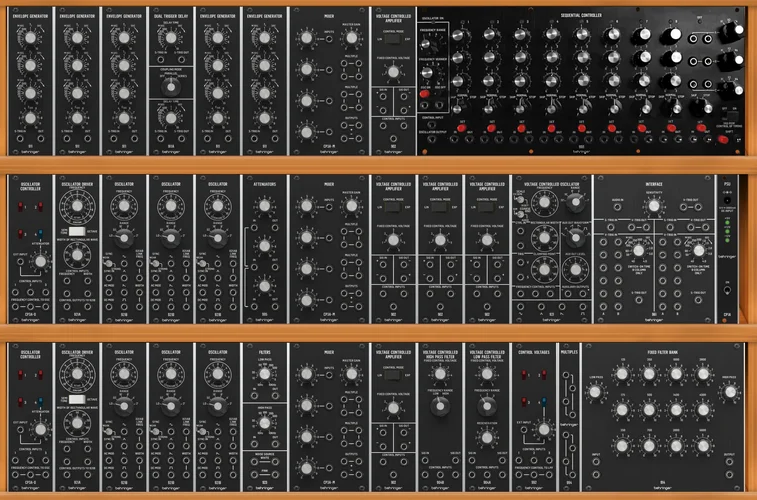Click the FIXED FILTER BANK module title
Viewport: 757px width, 500px height.
coord(663,352)
